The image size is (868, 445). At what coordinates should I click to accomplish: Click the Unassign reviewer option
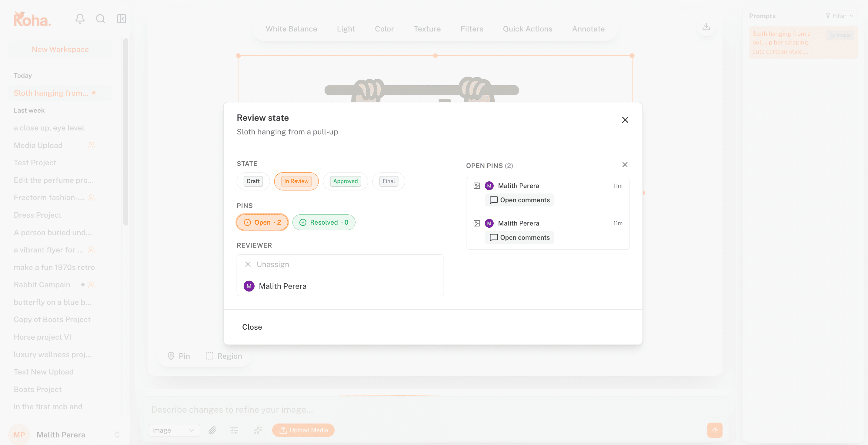272,264
